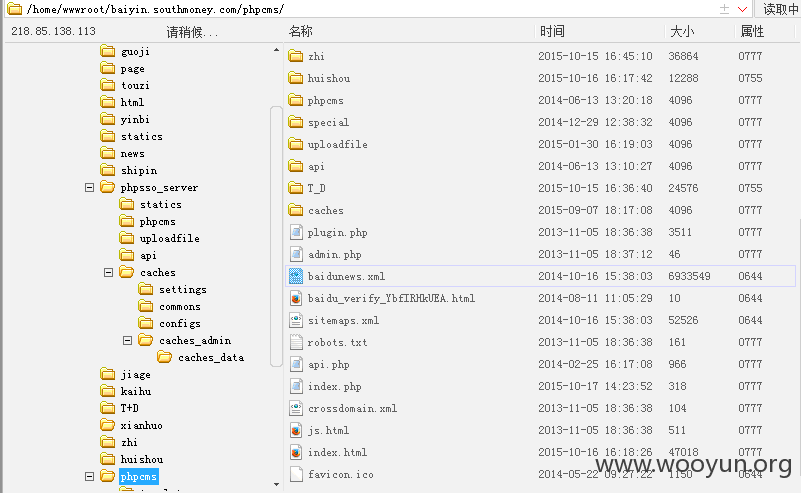Select api folder icon in file list
801x493 pixels.
click(x=295, y=166)
